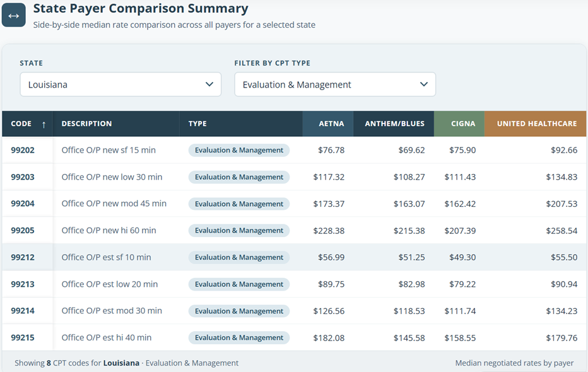This screenshot has height=372, width=588.
Task: Open the State dropdown showing Louisiana
Action: point(121,84)
